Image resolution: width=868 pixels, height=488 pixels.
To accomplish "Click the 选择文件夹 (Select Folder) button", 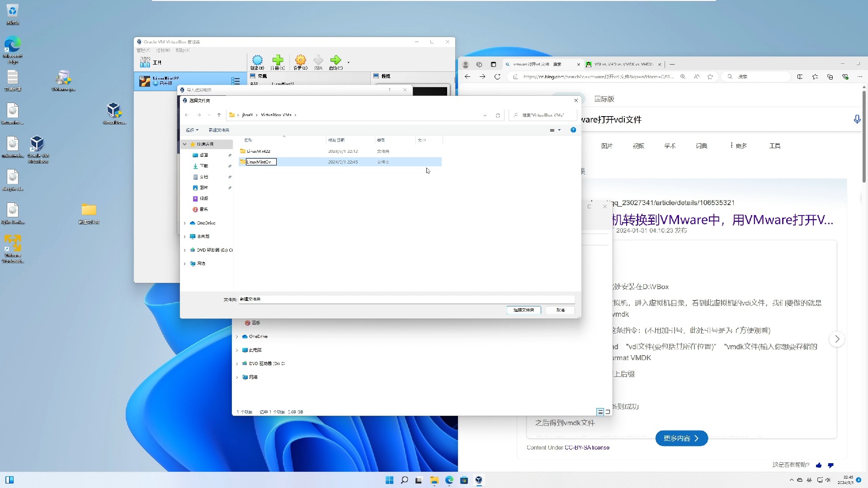I will (x=524, y=310).
